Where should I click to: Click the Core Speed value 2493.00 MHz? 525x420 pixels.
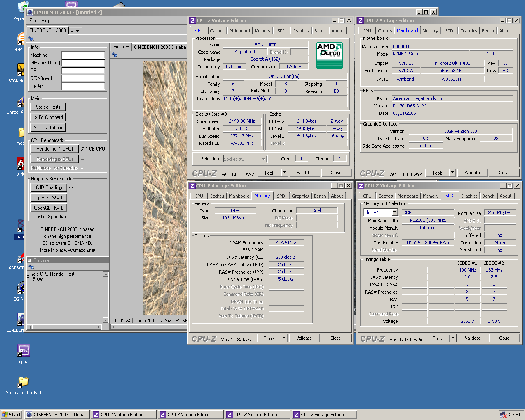click(x=242, y=121)
